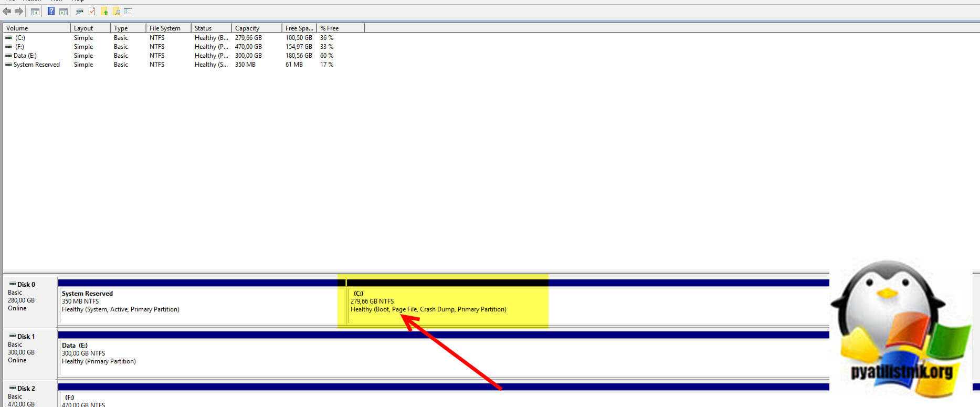Screen dimensions: 980x407
Task: Click the checklist view settings toolbar icon
Action: coord(128,11)
